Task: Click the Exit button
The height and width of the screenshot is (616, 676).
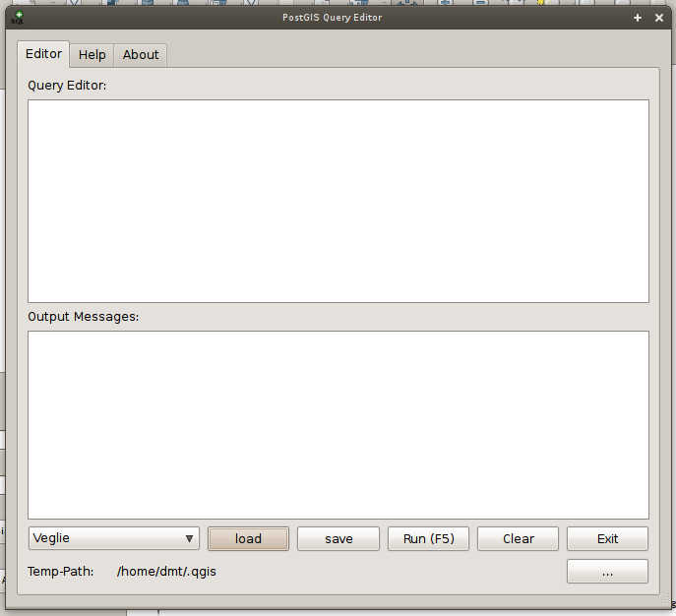Action: pos(607,539)
